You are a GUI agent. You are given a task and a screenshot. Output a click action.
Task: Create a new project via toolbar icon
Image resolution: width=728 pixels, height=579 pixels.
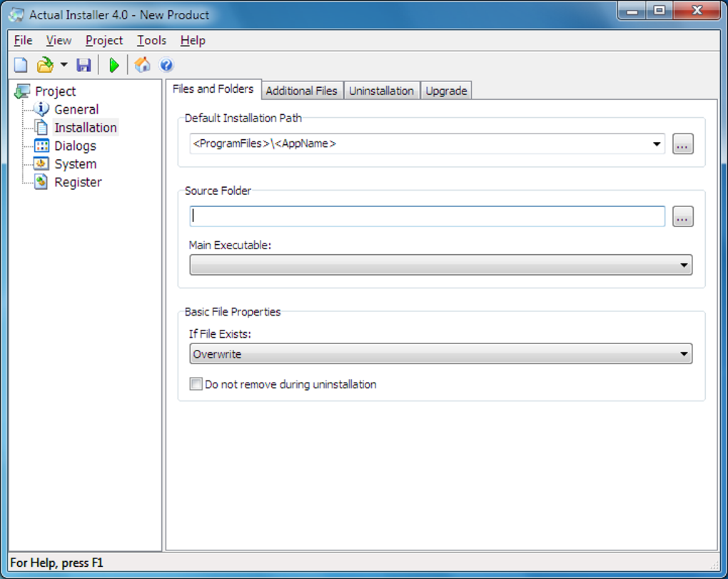(x=20, y=64)
